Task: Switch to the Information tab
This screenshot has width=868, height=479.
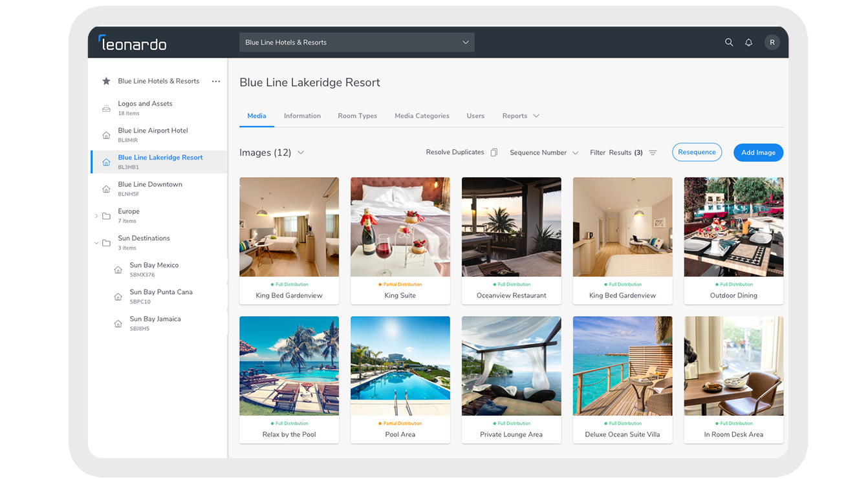Action: (302, 116)
